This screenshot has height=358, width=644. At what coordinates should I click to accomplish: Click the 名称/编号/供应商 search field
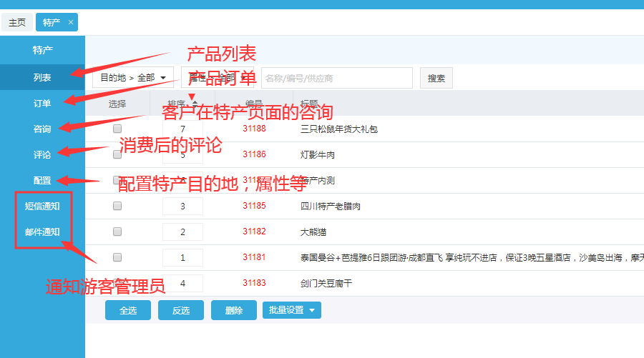[336, 78]
